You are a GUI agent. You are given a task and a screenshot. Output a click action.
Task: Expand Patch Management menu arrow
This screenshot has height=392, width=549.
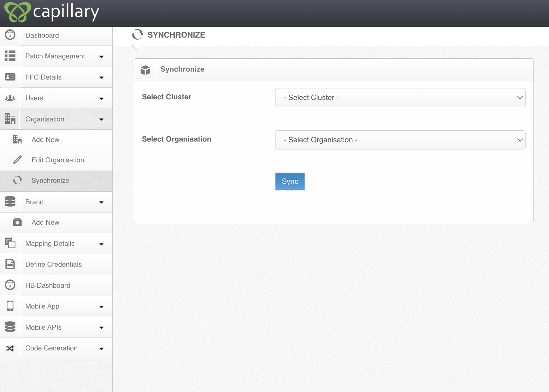click(x=101, y=57)
